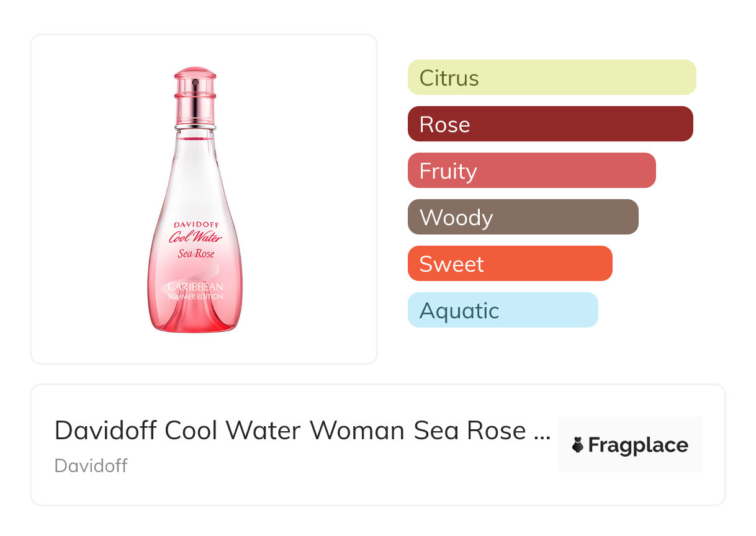The width and height of the screenshot is (756, 536).
Task: Select the dark red Rose accord bar
Action: [x=550, y=124]
